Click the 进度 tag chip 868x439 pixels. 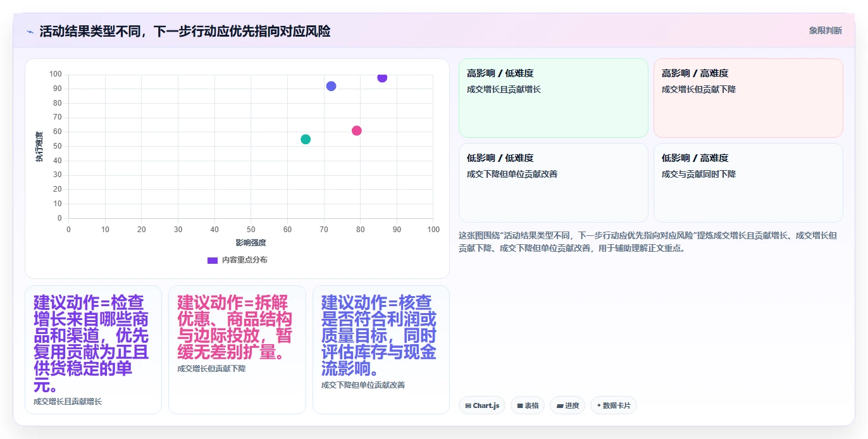(567, 405)
